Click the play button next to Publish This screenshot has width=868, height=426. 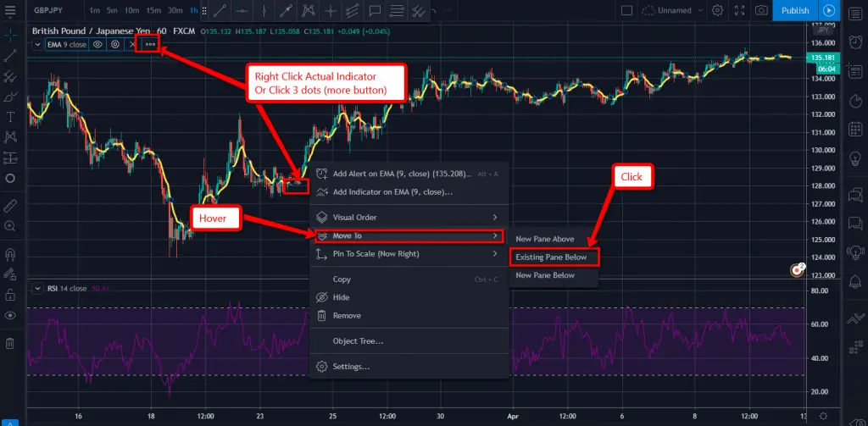(829, 10)
